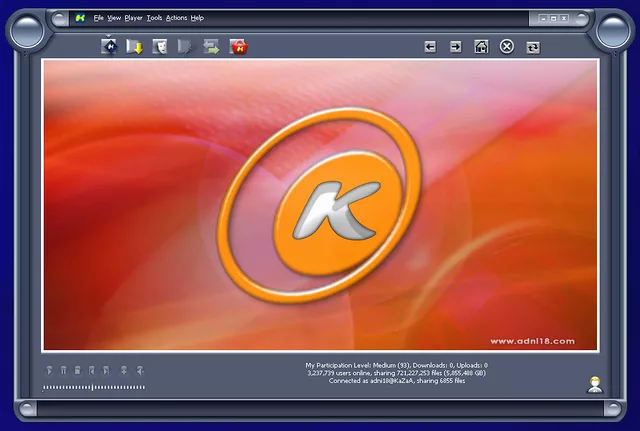This screenshot has width=640, height=431.
Task: Open My Kazaa folder with yellow arrow
Action: click(x=134, y=46)
